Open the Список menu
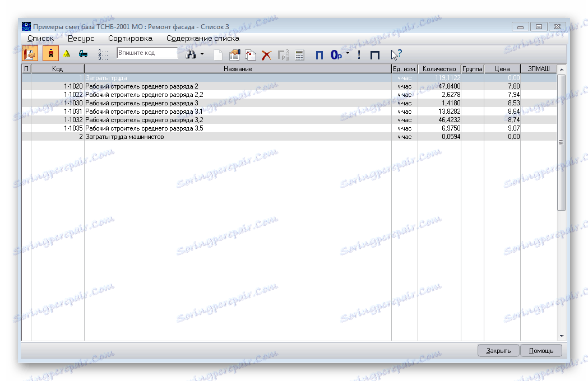Image resolution: width=588 pixels, height=381 pixels. pos(40,38)
